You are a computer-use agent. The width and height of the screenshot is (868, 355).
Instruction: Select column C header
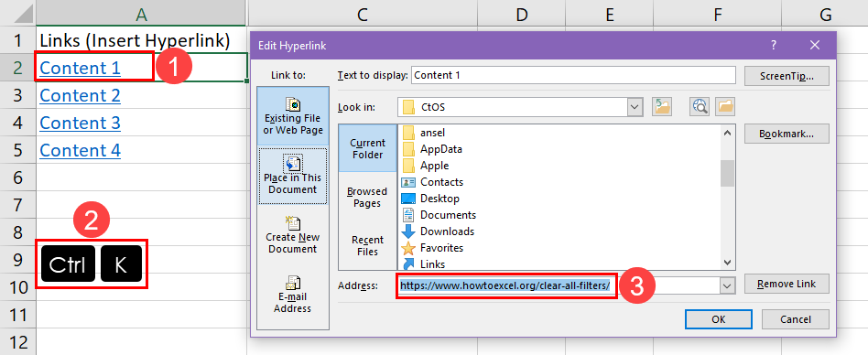point(362,14)
